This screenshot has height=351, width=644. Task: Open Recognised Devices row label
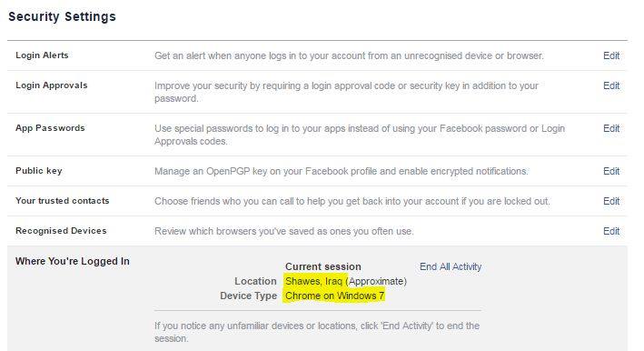(x=61, y=231)
